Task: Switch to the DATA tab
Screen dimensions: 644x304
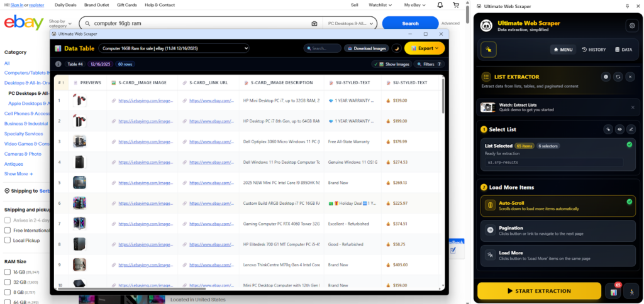Action: click(x=623, y=50)
